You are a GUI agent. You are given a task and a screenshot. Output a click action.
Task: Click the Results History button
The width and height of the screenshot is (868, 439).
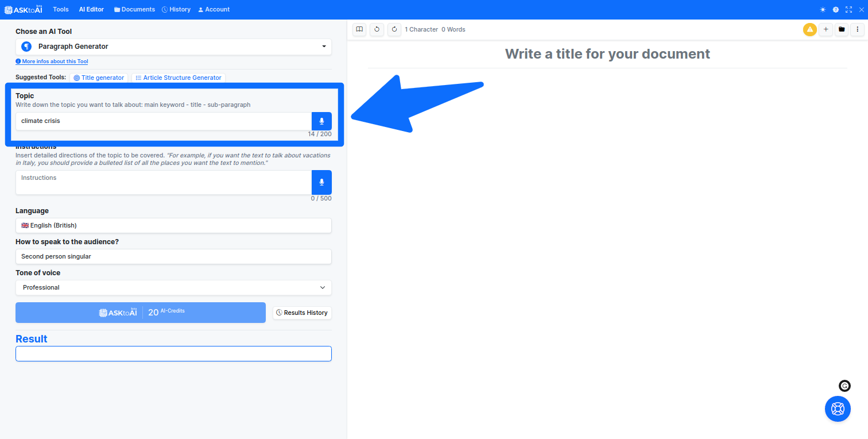click(x=302, y=313)
